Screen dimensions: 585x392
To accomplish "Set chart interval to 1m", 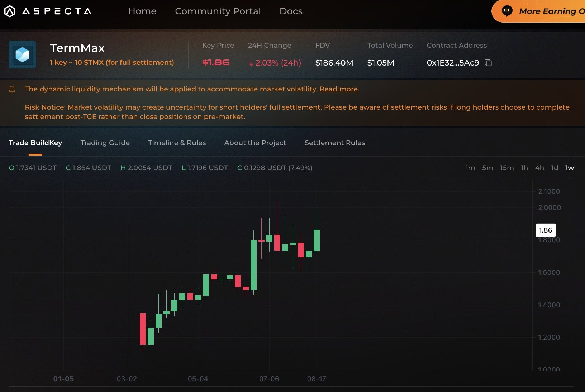I will 470,168.
